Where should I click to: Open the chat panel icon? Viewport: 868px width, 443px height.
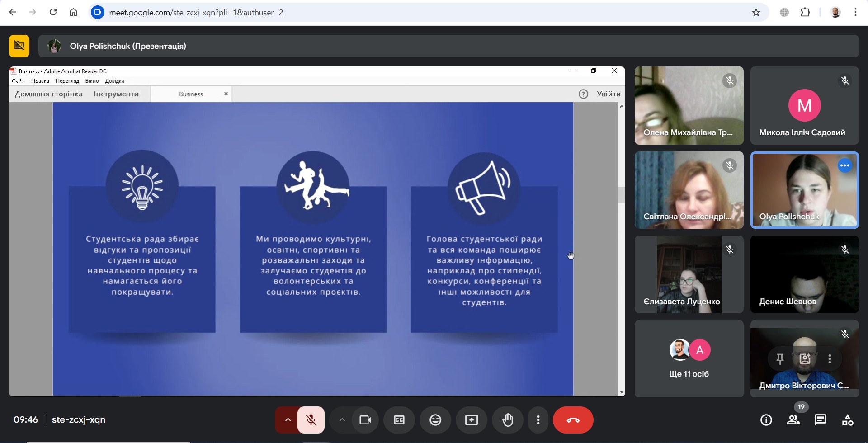(x=820, y=420)
